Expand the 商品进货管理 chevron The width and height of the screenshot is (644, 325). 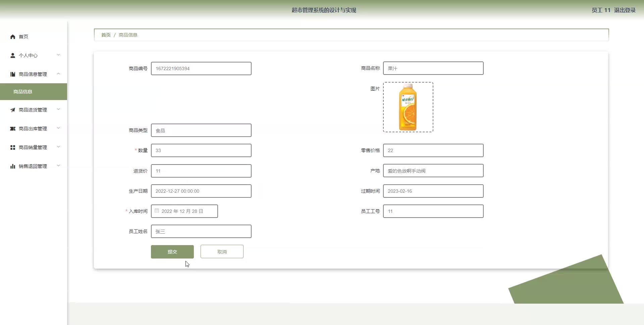point(58,109)
